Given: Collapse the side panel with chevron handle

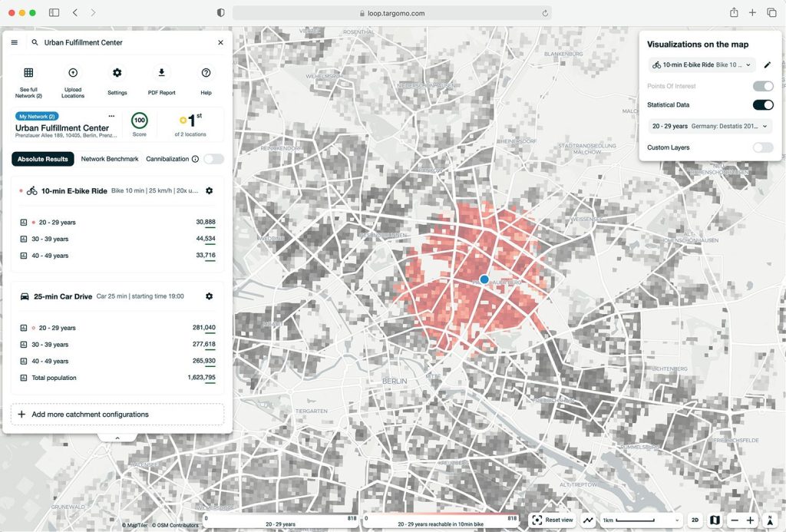Looking at the screenshot, I should (x=117, y=438).
